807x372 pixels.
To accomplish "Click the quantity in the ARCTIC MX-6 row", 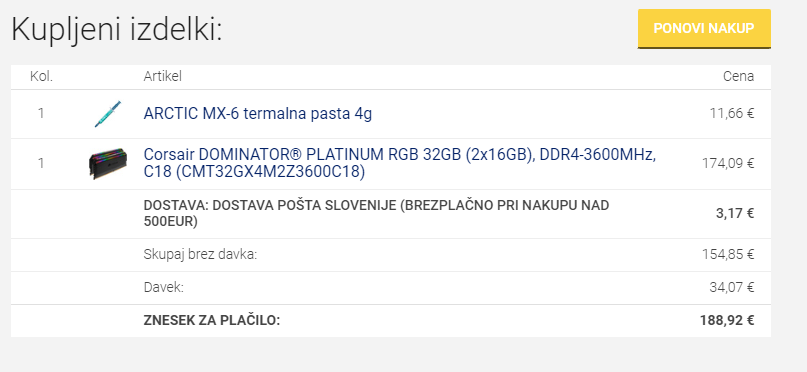I will pos(41,113).
